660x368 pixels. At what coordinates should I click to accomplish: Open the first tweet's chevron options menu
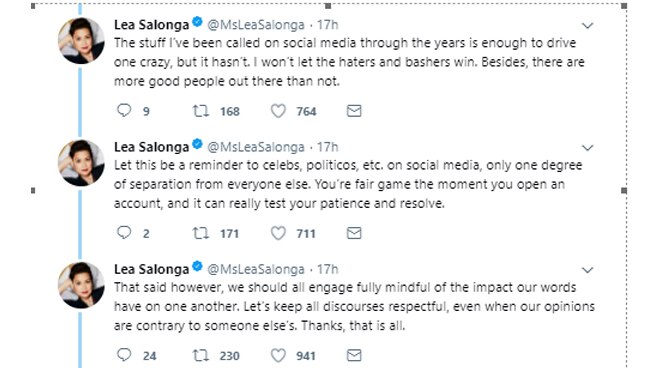pos(588,26)
